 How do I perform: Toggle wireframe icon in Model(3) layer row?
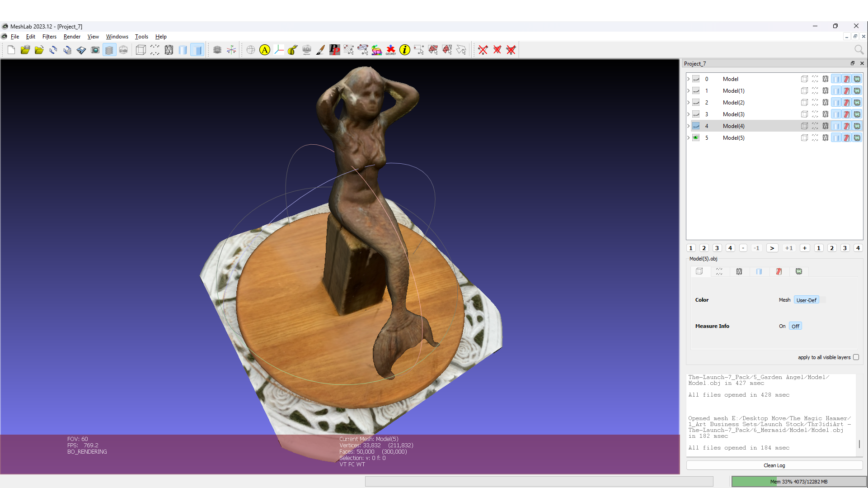click(826, 114)
